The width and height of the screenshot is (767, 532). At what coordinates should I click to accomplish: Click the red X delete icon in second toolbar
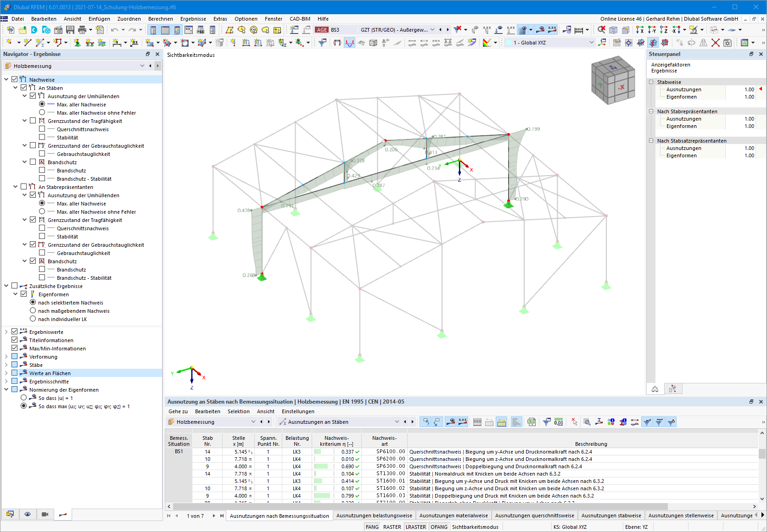tap(715, 43)
